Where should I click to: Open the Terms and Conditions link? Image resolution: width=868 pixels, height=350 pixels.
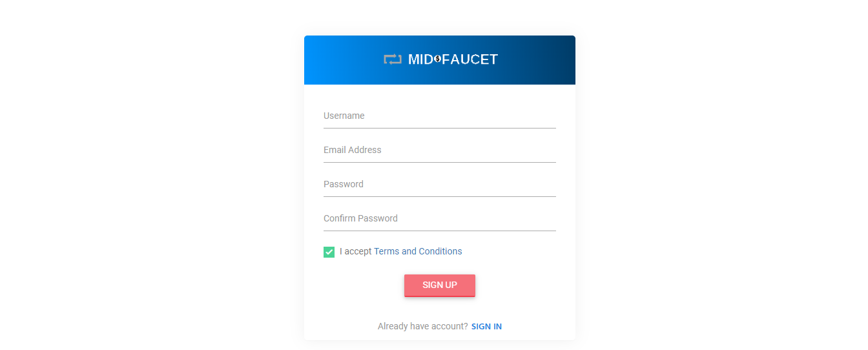(x=418, y=251)
